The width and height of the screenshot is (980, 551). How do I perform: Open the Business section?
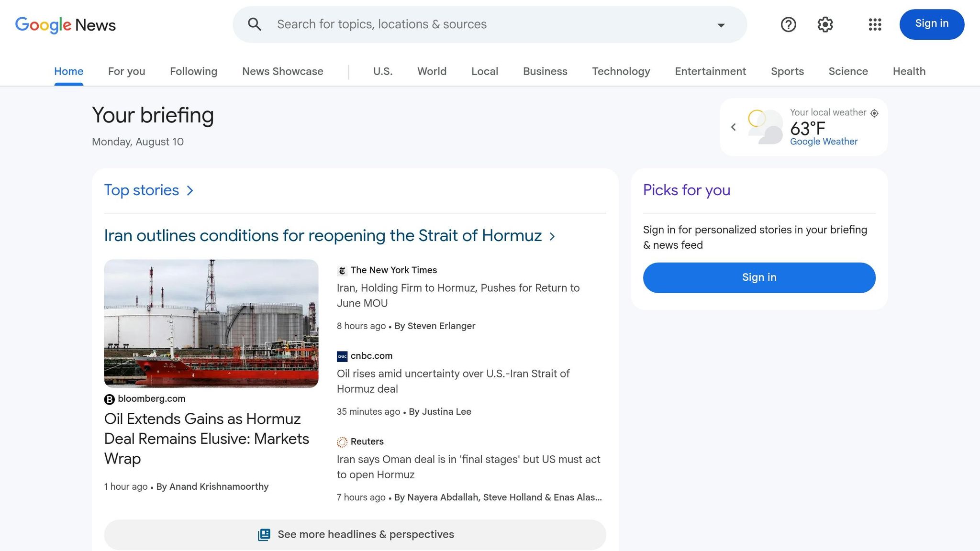[x=545, y=71]
